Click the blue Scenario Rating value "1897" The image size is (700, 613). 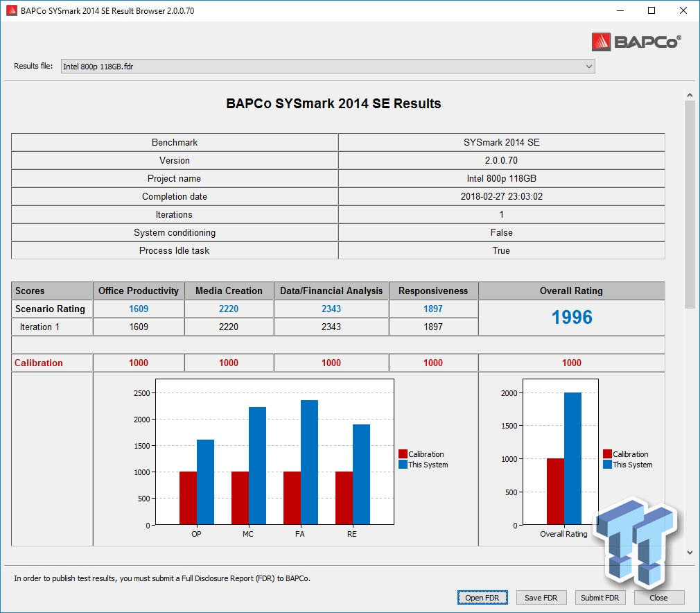(433, 309)
